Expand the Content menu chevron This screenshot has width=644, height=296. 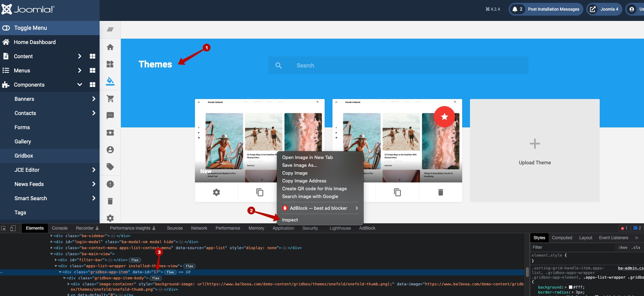click(x=79, y=56)
